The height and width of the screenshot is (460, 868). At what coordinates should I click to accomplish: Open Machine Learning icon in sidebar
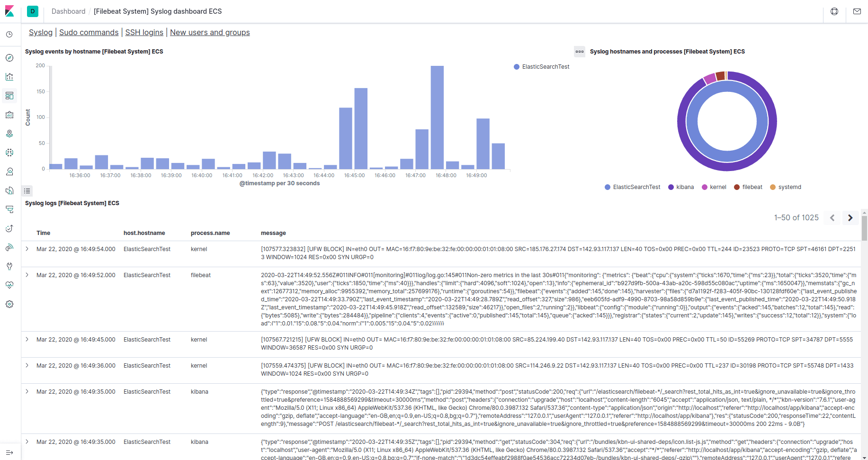click(x=9, y=153)
